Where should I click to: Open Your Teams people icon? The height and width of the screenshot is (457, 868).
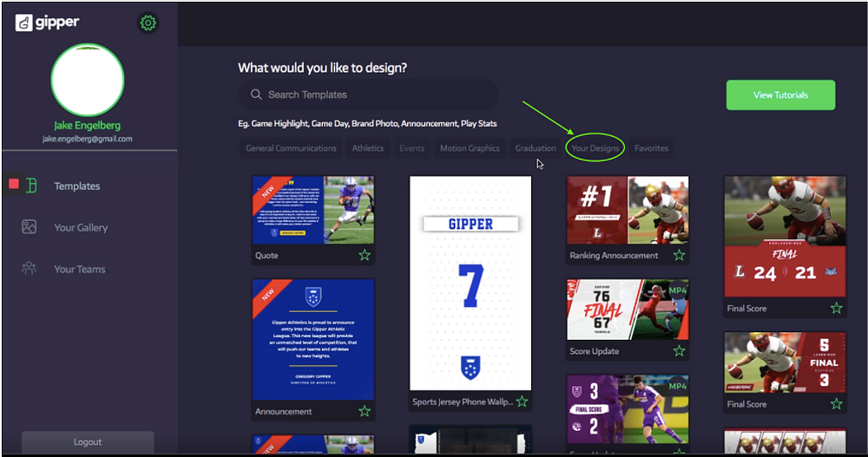click(29, 268)
